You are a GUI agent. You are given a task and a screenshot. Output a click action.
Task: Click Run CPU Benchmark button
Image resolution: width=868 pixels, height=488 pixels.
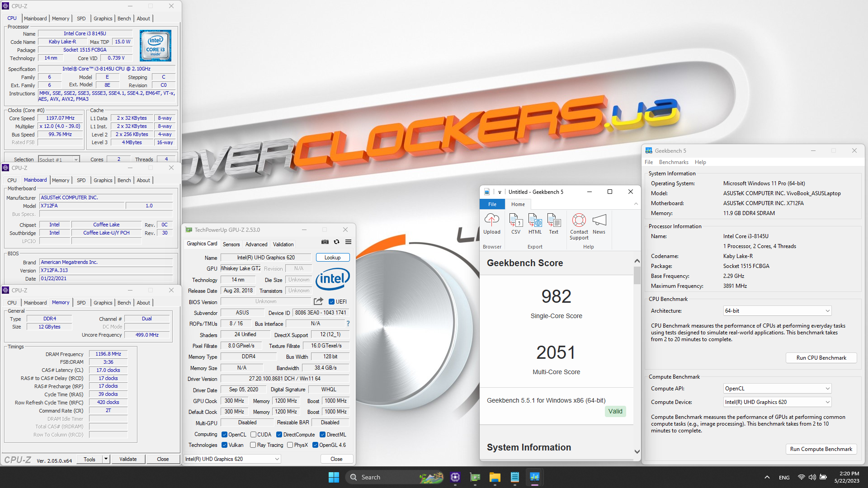coord(821,358)
